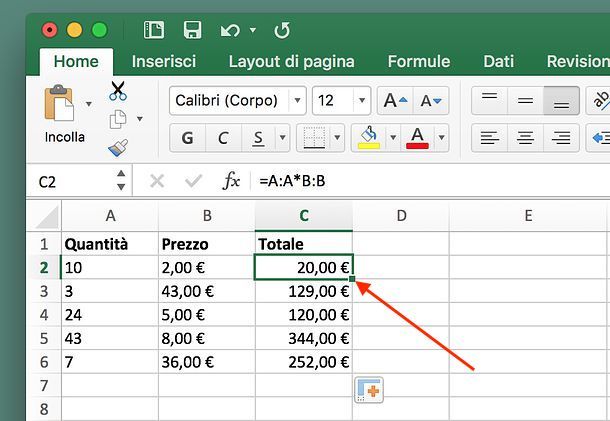
Task: Select cell with quantity 24
Action: tap(110, 315)
